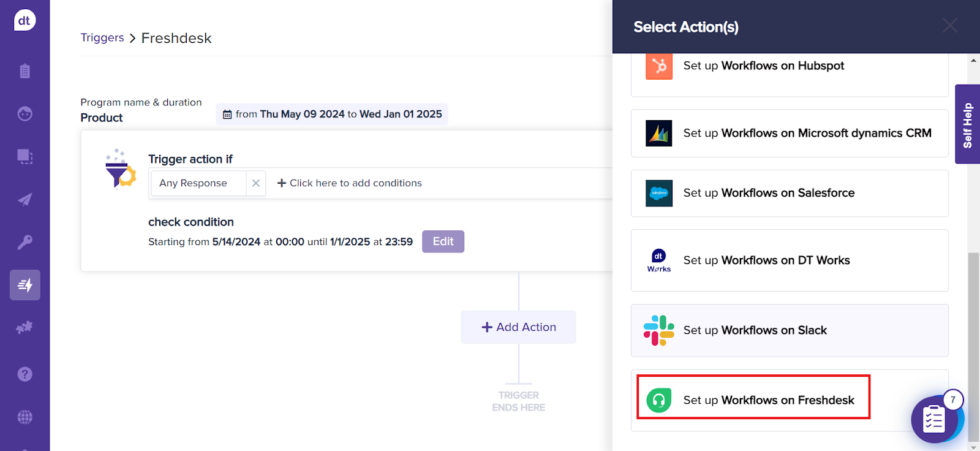Click the program date range picker
980x451 pixels.
click(x=332, y=115)
